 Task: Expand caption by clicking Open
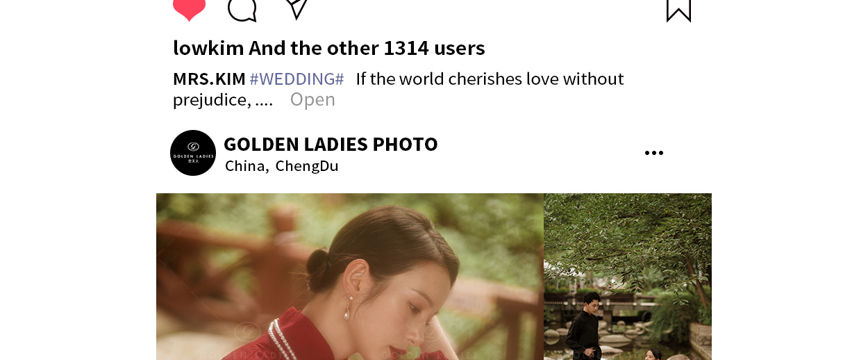click(x=312, y=99)
